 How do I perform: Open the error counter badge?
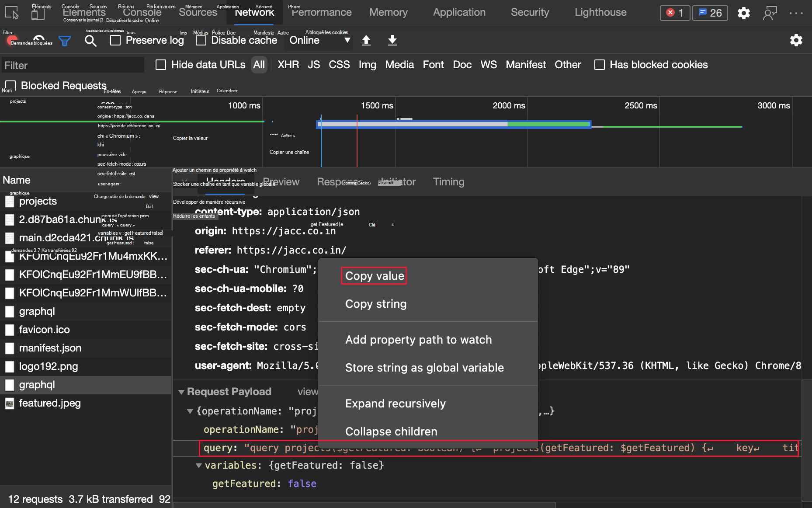674,13
